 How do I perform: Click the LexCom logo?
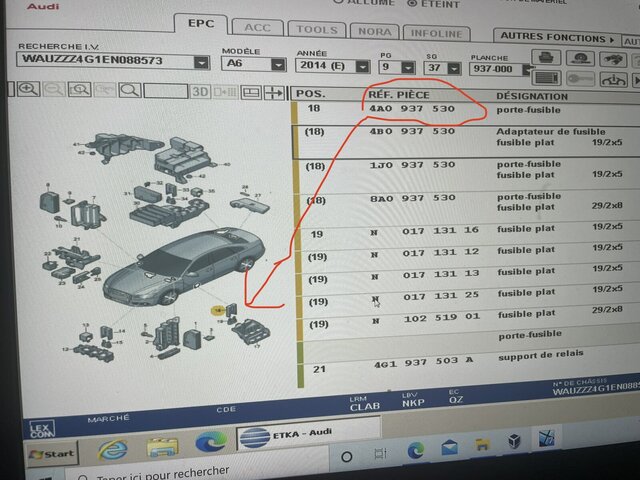tap(42, 429)
